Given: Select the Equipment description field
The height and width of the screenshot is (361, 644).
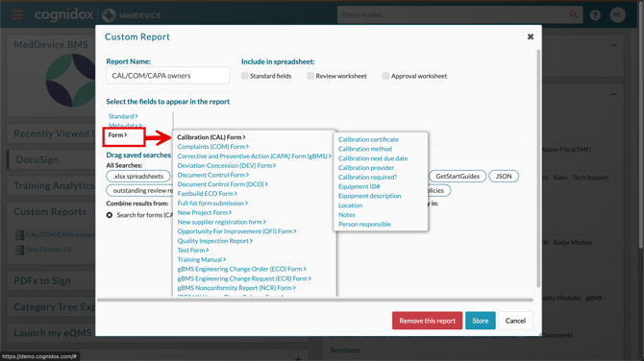Looking at the screenshot, I should [370, 196].
